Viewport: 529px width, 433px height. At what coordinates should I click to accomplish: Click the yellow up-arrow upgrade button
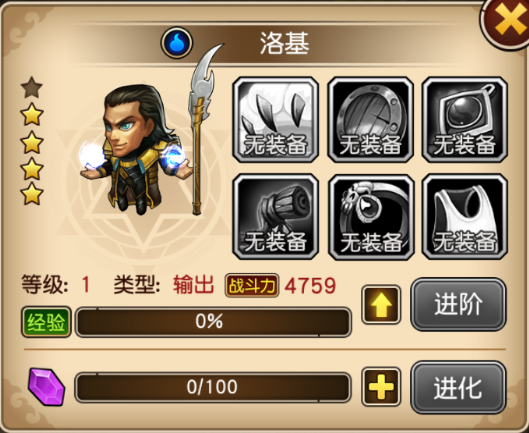click(381, 305)
